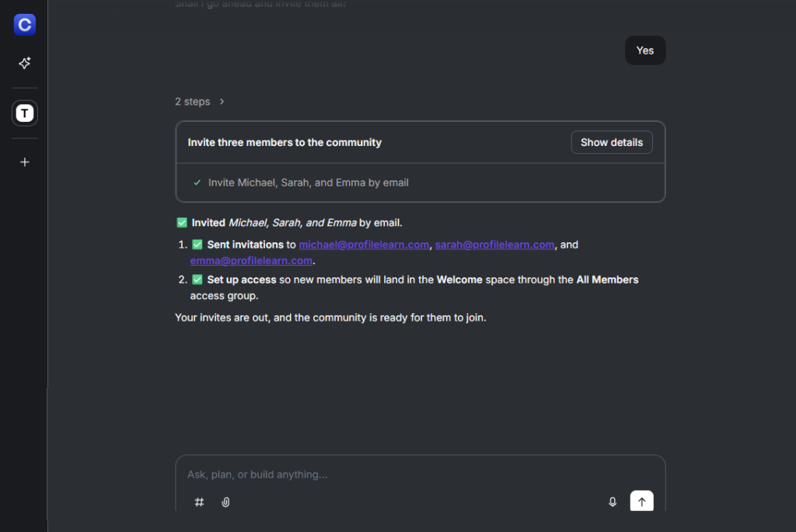Add new workspace with plus icon
This screenshot has width=796, height=532.
point(24,162)
